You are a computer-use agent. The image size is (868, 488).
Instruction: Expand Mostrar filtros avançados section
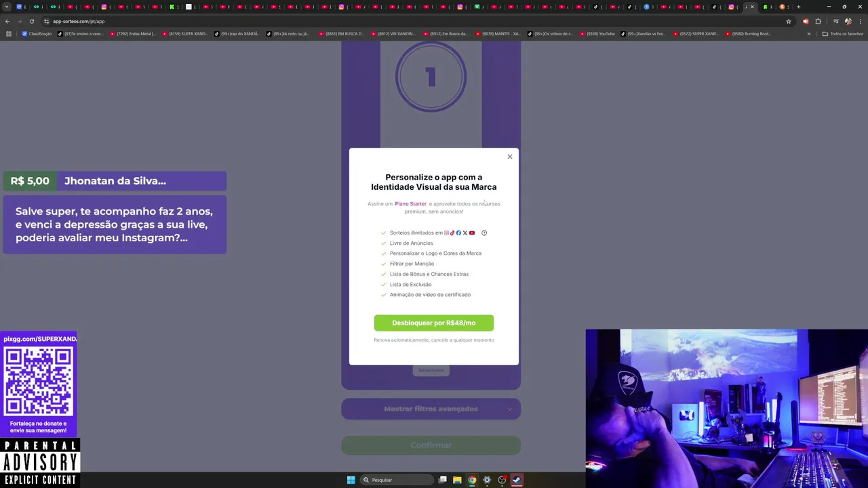tap(431, 409)
